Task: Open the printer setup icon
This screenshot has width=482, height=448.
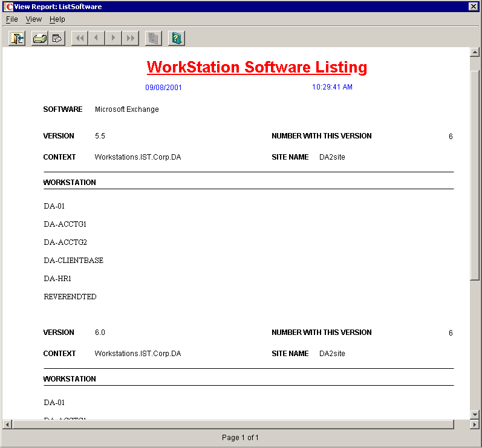Action: pos(57,39)
